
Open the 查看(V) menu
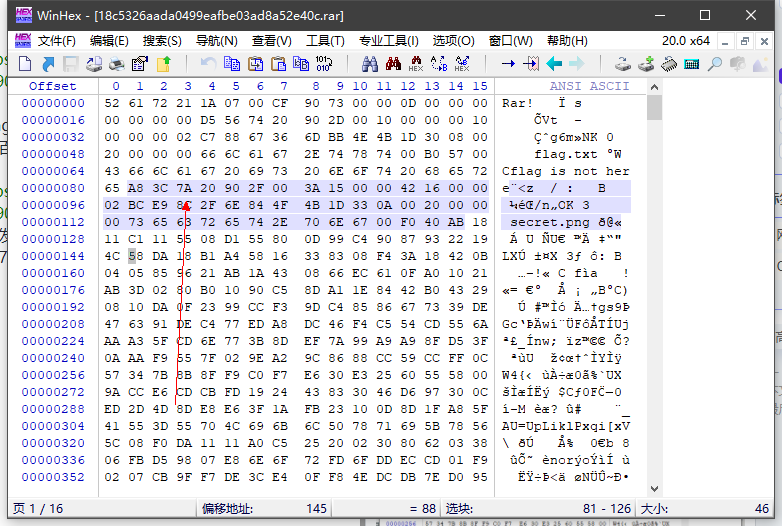pyautogui.click(x=271, y=41)
